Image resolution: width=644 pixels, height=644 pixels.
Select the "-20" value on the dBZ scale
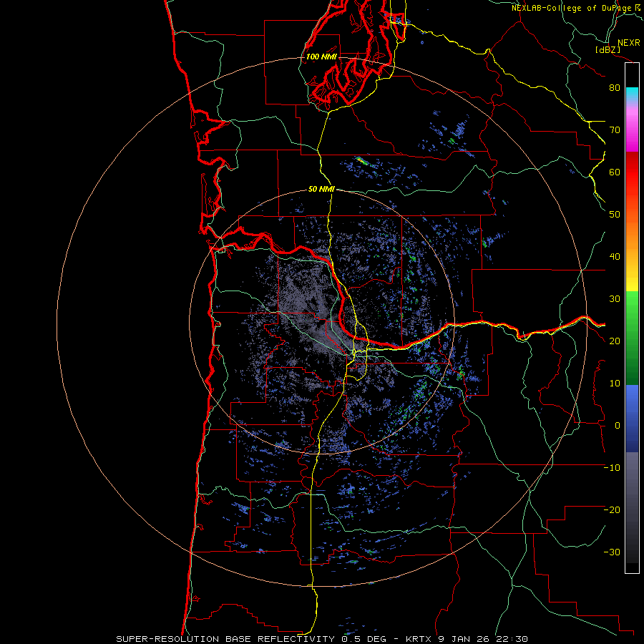(x=612, y=509)
